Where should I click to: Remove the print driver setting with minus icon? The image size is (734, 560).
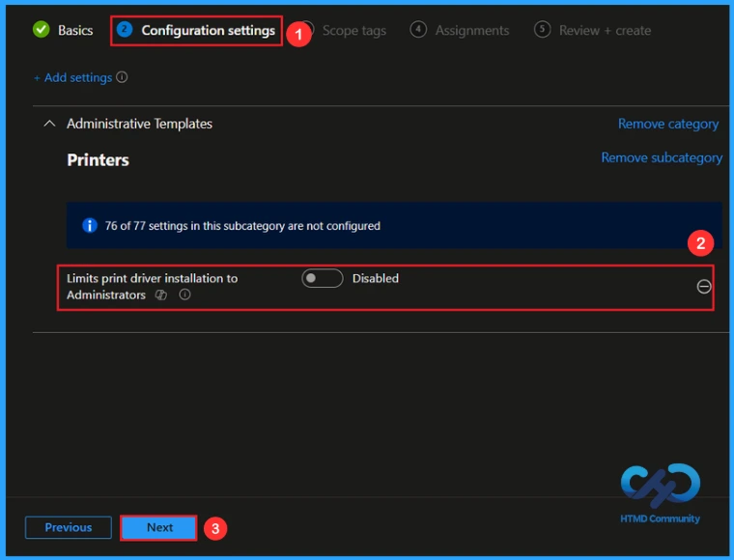point(703,287)
